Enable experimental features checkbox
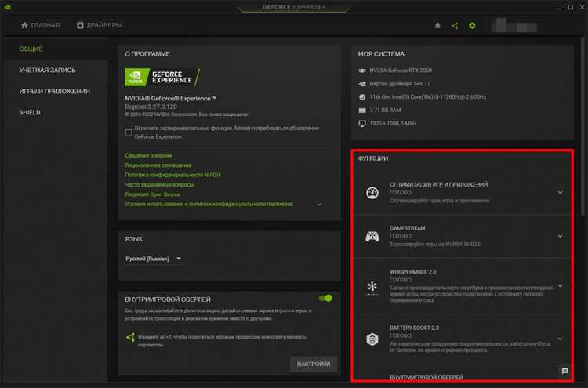588x388 pixels. tap(129, 132)
